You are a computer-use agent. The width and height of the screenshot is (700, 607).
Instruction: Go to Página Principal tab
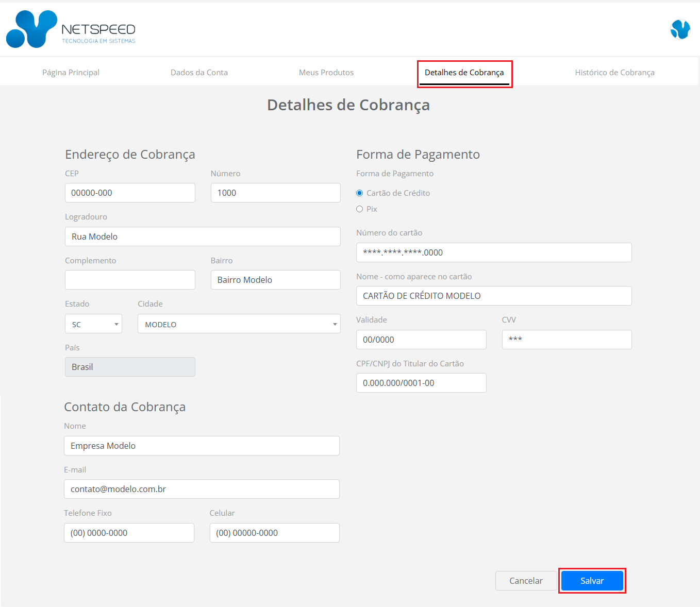pos(71,73)
